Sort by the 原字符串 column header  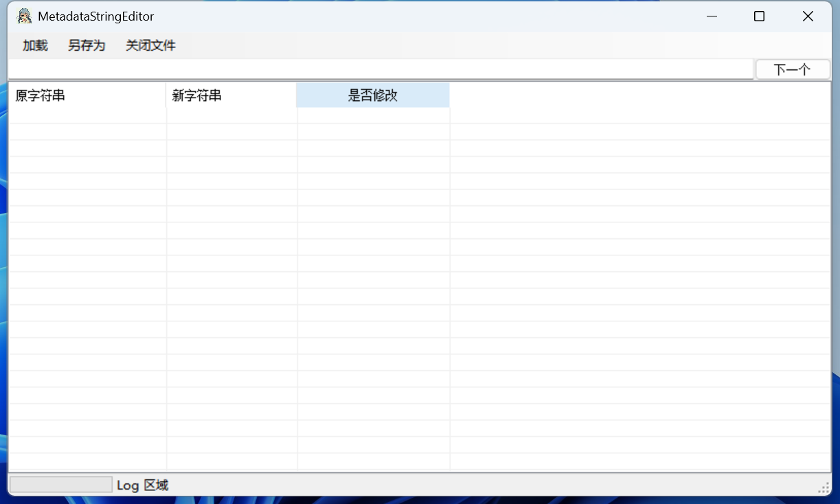[x=87, y=95]
